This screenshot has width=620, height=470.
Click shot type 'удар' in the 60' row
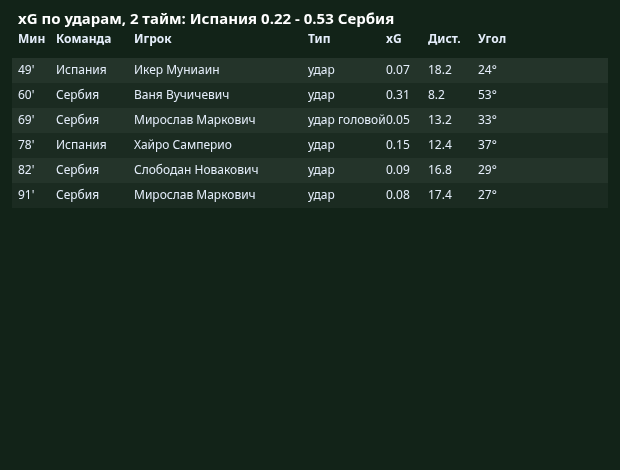pos(321,95)
